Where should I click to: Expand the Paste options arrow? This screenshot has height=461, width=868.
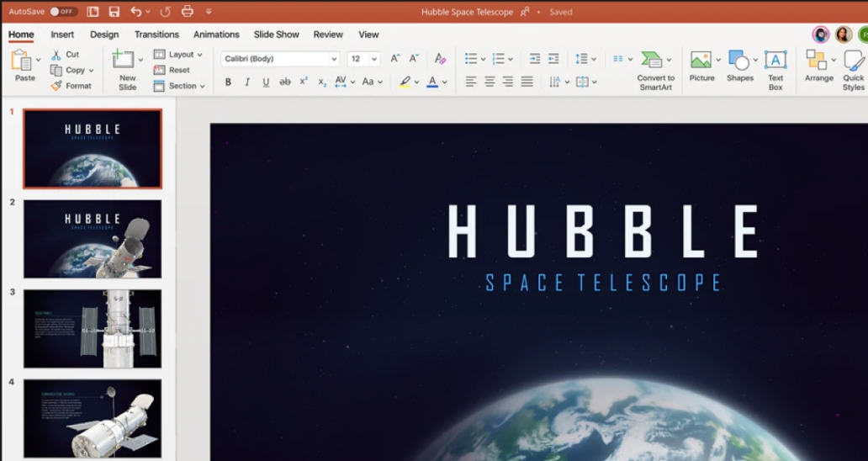pos(38,59)
